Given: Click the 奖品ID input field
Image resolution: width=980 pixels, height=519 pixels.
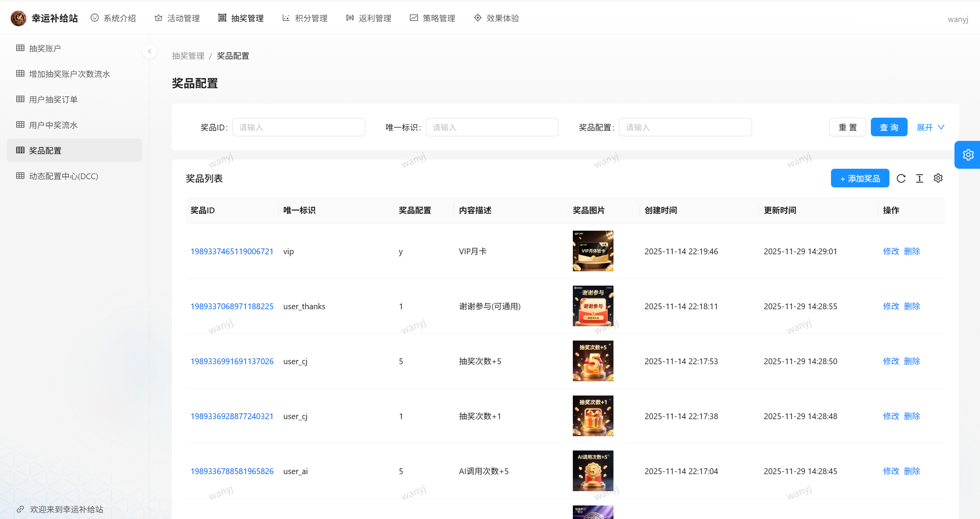Looking at the screenshot, I should pos(298,127).
